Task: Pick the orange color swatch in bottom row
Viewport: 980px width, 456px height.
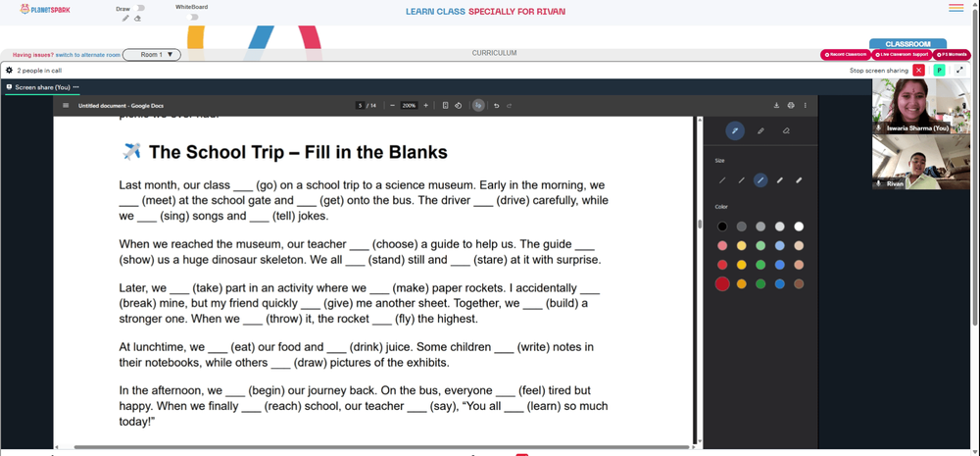Action: click(741, 284)
